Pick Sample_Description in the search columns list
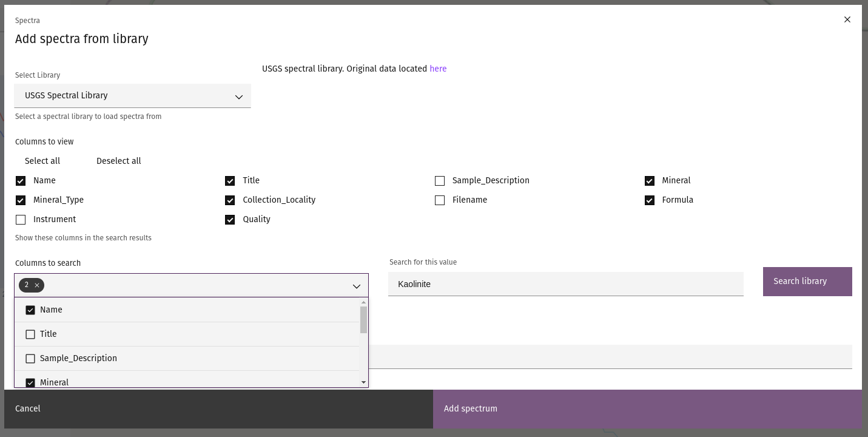The width and height of the screenshot is (868, 437). pyautogui.click(x=30, y=359)
